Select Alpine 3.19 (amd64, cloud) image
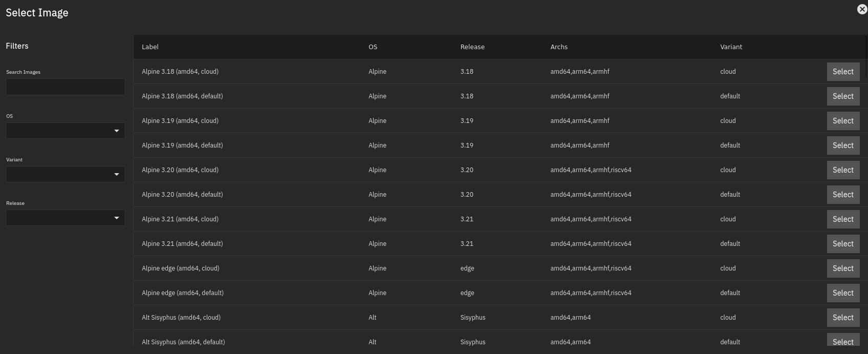This screenshot has height=354, width=868. coord(843,121)
